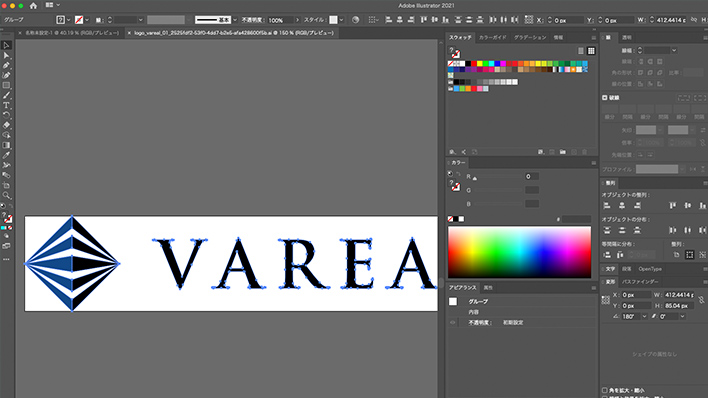
Task: Click constrain proportions link in Transform panel
Action: [x=701, y=300]
